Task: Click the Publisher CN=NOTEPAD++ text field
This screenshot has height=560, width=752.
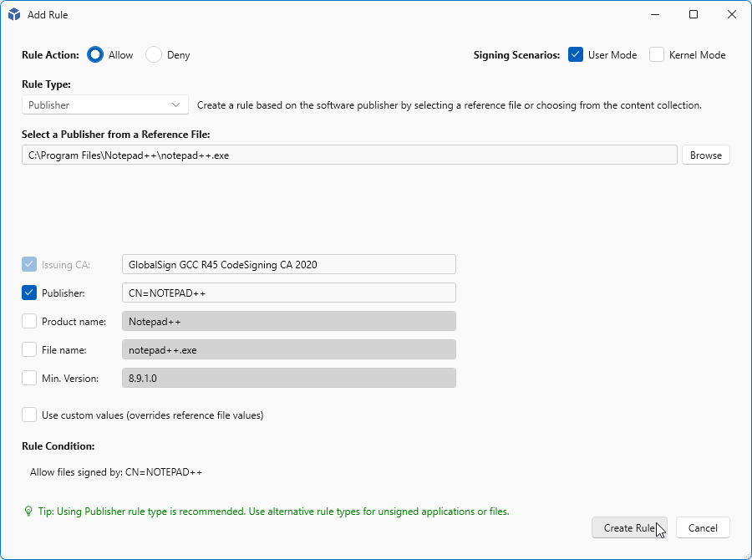Action: (x=288, y=293)
